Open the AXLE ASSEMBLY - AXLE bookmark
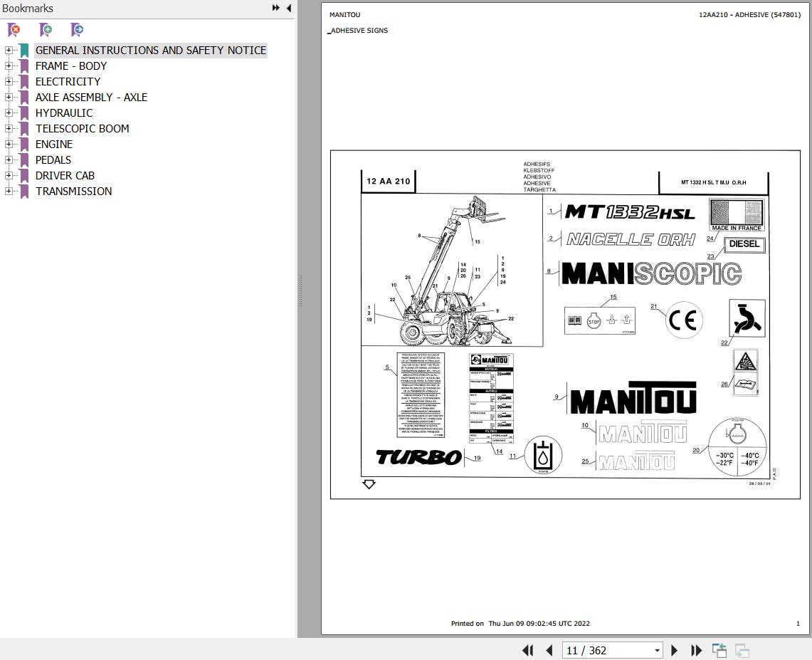Viewport: 812px width, 660px height. (x=91, y=97)
